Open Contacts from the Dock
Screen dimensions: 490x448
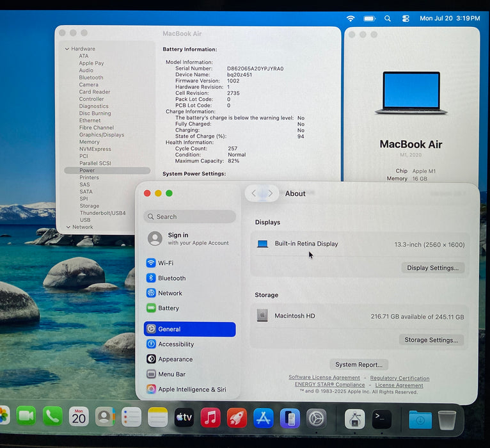point(105,417)
